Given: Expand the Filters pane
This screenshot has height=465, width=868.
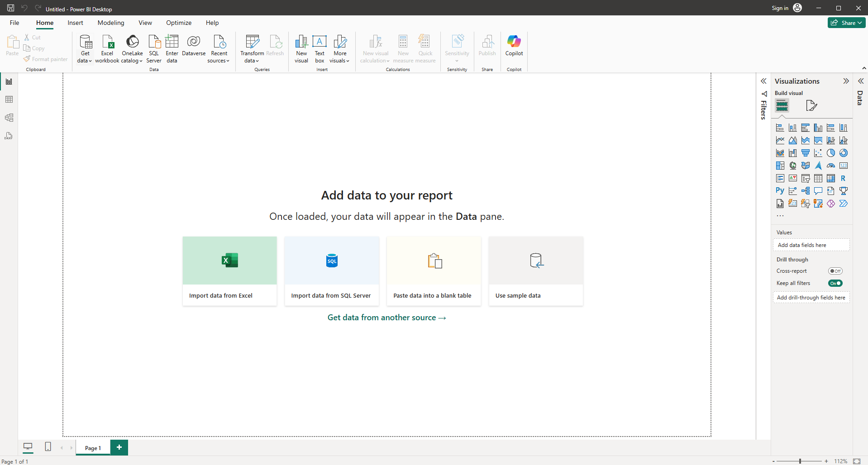Looking at the screenshot, I should click(763, 81).
